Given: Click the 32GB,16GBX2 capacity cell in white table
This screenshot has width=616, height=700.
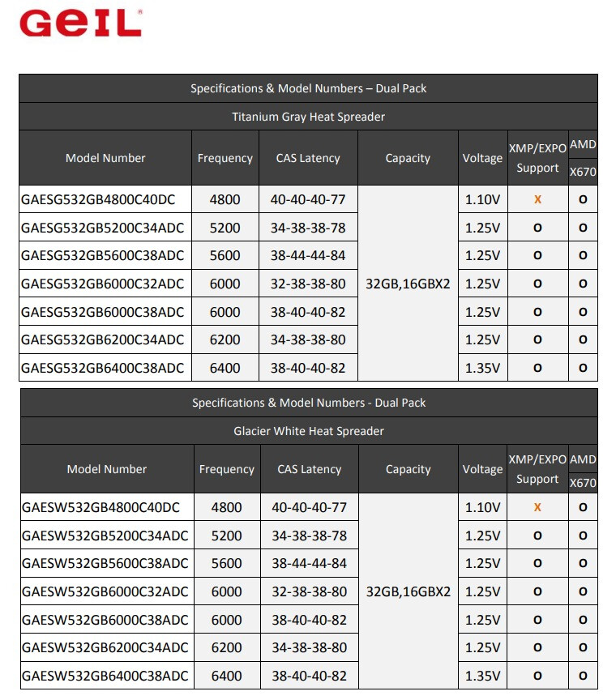Looking at the screenshot, I should pos(409,591).
